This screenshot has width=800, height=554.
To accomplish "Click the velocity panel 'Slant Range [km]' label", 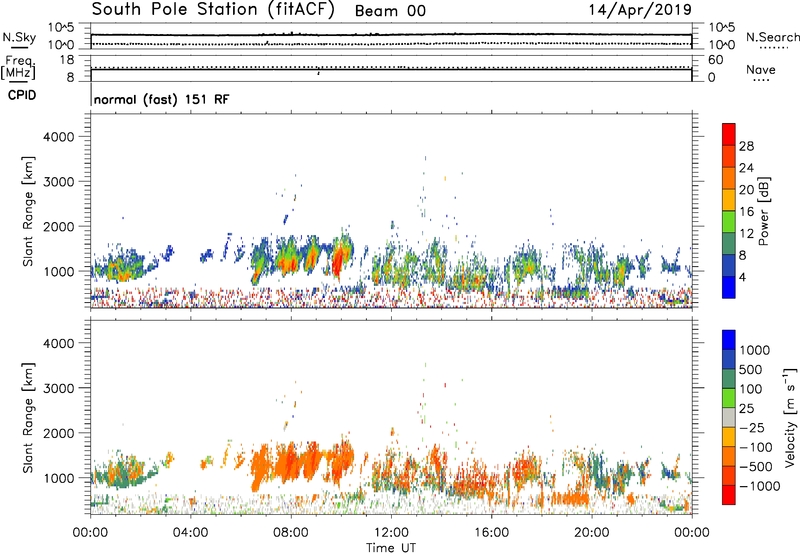I will (x=28, y=418).
